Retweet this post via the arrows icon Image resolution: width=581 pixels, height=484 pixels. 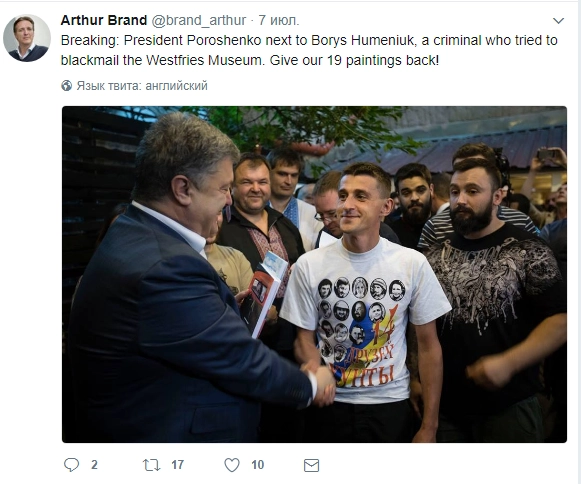(152, 465)
